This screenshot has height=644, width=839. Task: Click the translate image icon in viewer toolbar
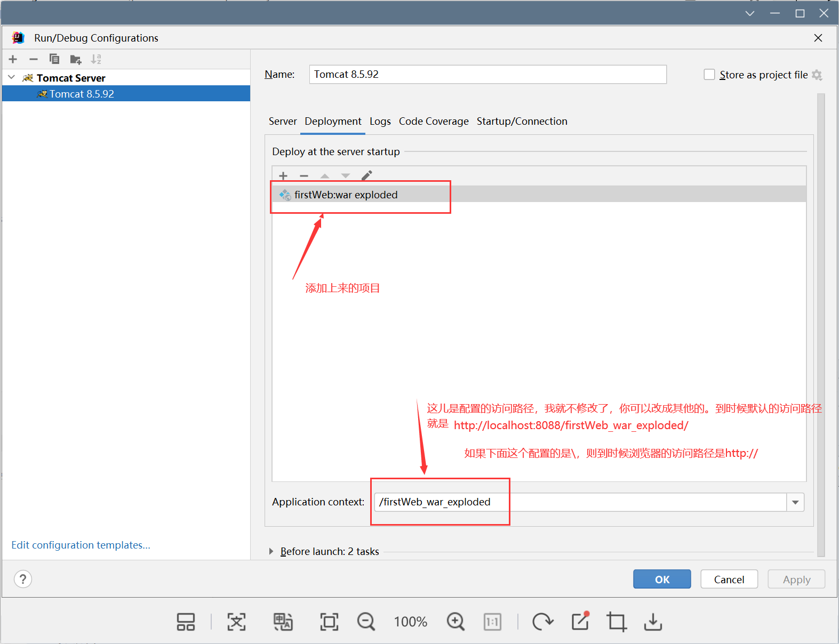283,622
